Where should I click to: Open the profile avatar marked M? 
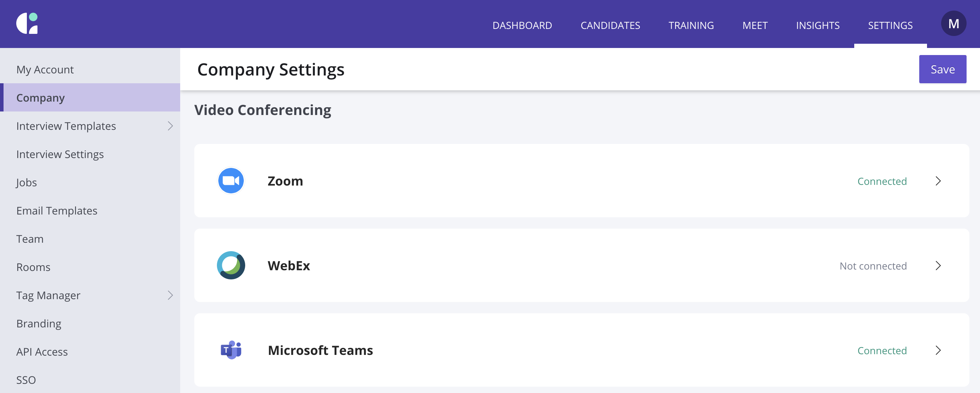coord(954,24)
